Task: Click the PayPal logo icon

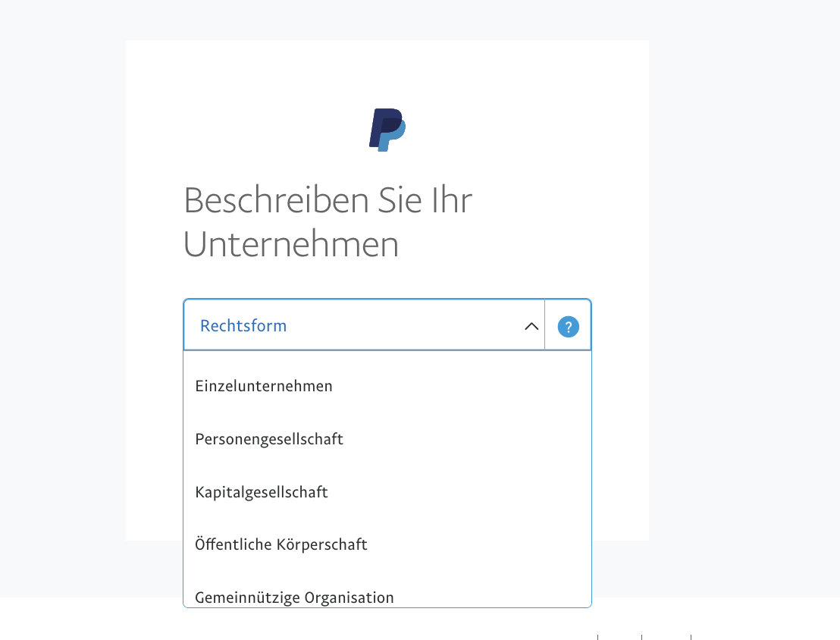Action: click(387, 130)
